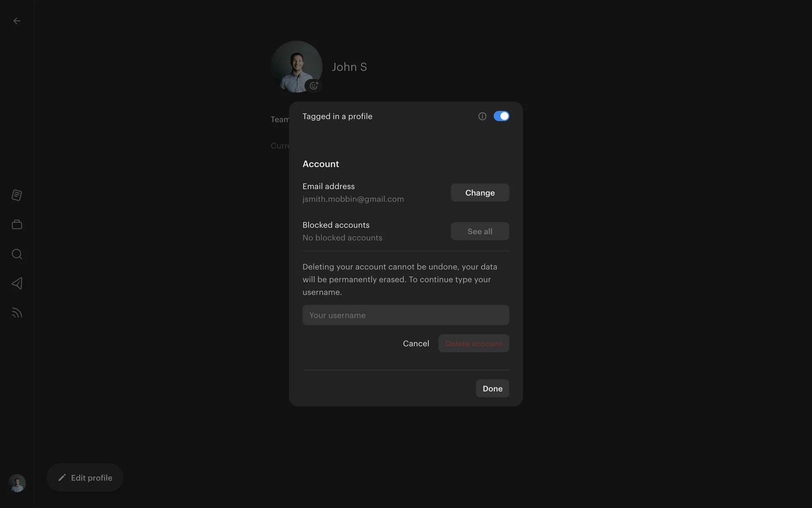The height and width of the screenshot is (508, 812).
Task: Click the add emoji status badge on avatar
Action: click(x=313, y=86)
